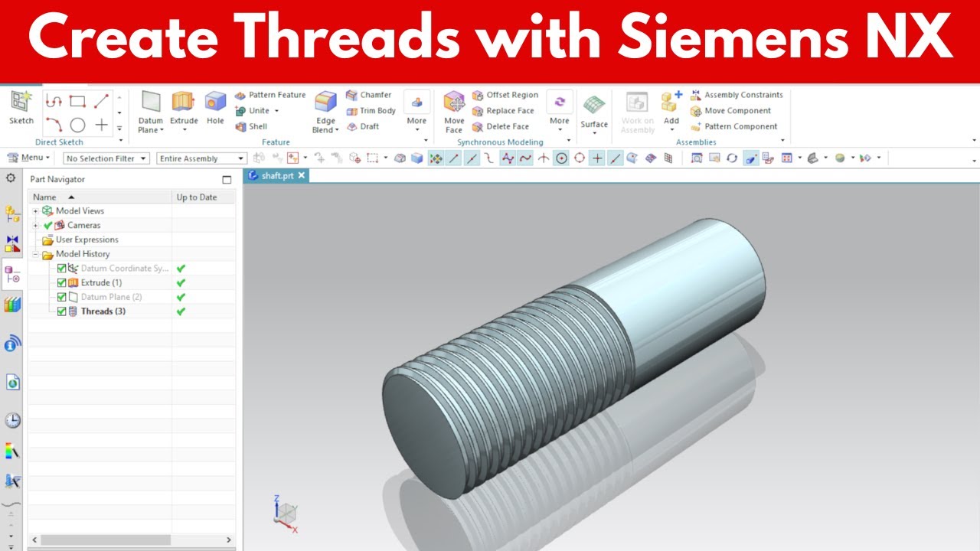Uncheck the Datum Coordinate System checkbox
980x551 pixels.
click(x=62, y=269)
